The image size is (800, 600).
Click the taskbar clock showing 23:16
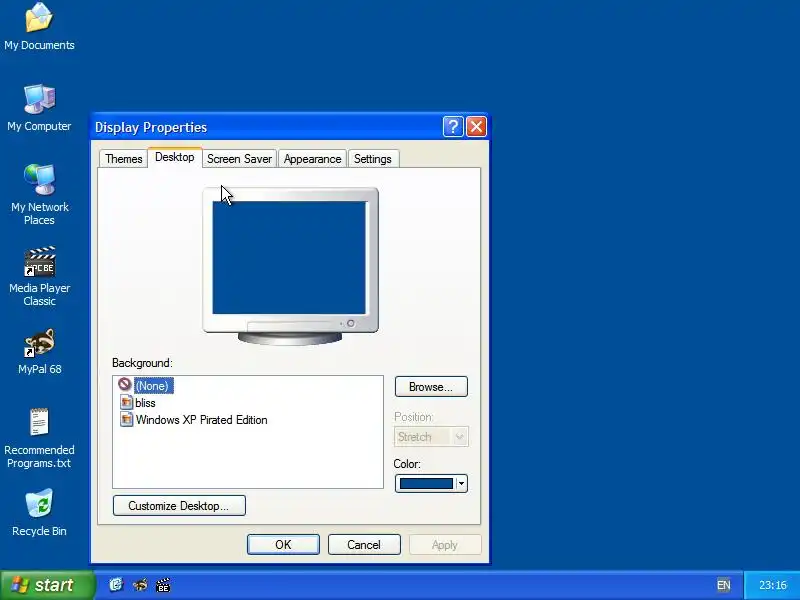[772, 585]
